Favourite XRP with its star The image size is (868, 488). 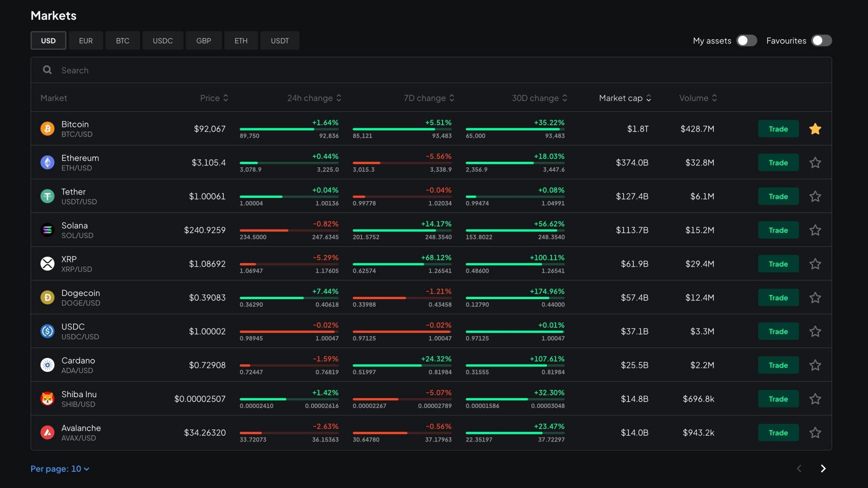click(815, 264)
